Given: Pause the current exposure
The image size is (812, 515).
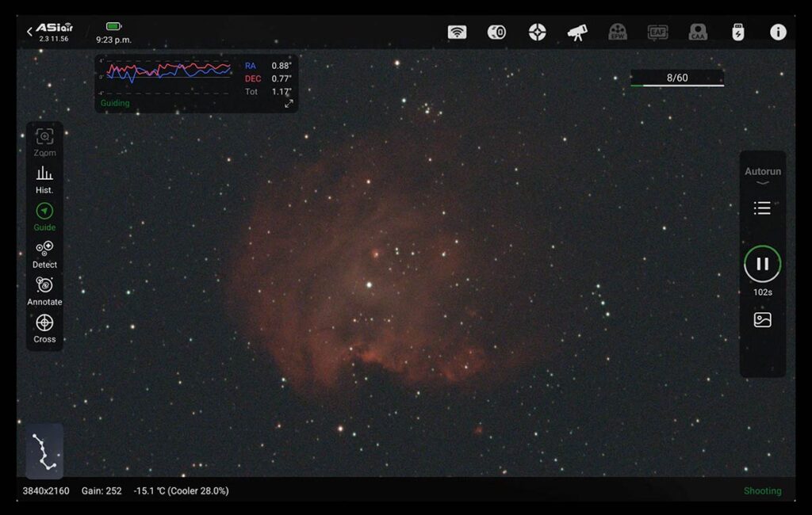Looking at the screenshot, I should pos(761,265).
